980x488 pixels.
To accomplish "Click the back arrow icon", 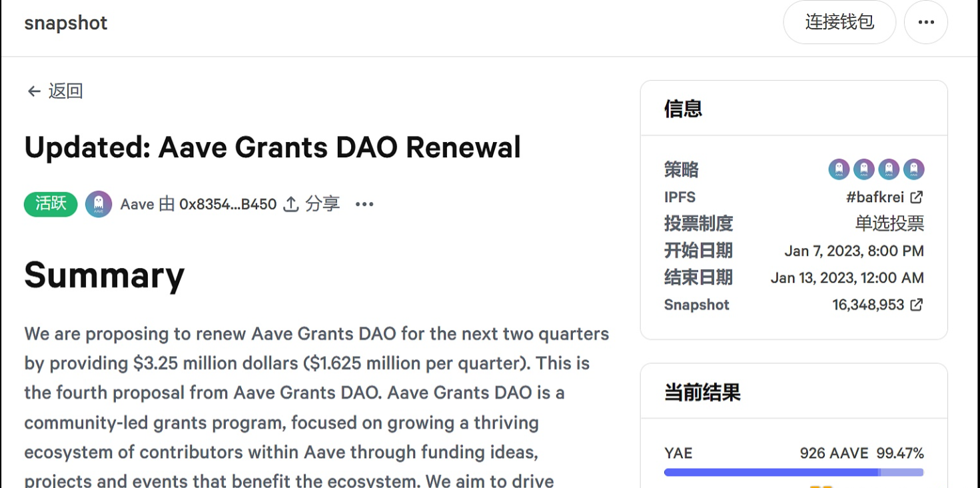I will (33, 91).
